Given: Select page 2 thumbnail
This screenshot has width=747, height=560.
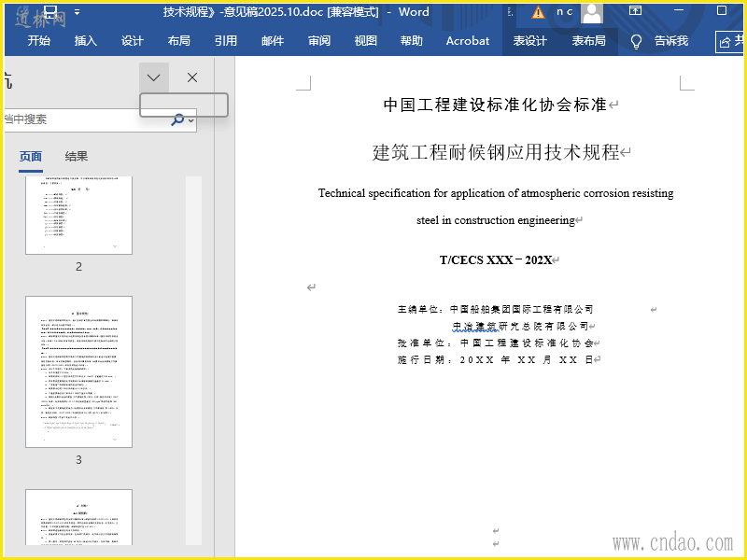Looking at the screenshot, I should pyautogui.click(x=78, y=216).
